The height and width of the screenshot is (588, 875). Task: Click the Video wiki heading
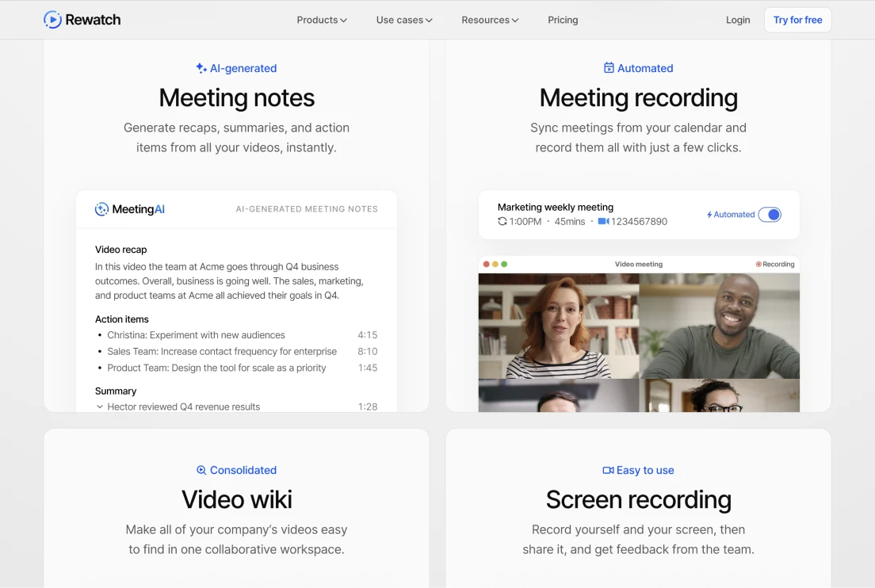pos(237,500)
